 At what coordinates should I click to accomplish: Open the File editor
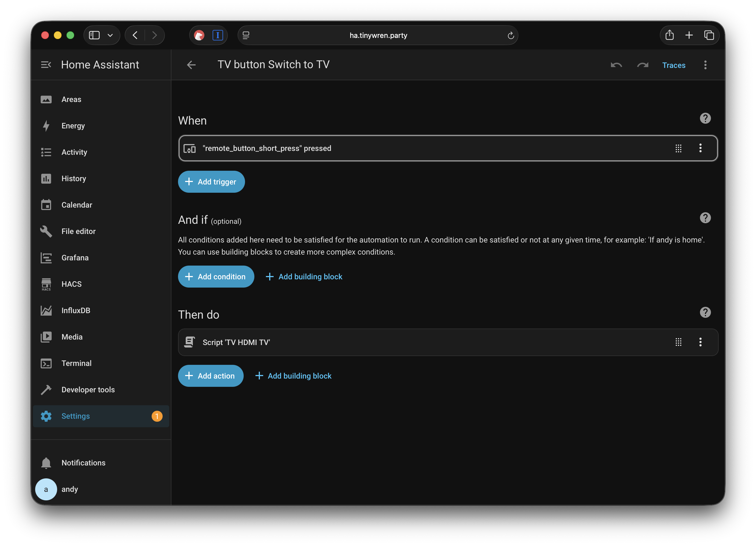pyautogui.click(x=78, y=231)
